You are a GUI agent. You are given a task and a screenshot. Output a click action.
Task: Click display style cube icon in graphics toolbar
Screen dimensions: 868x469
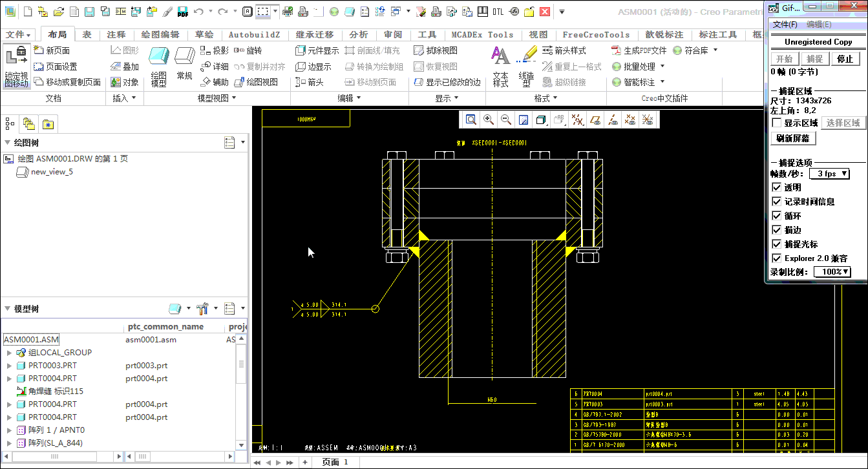point(542,120)
